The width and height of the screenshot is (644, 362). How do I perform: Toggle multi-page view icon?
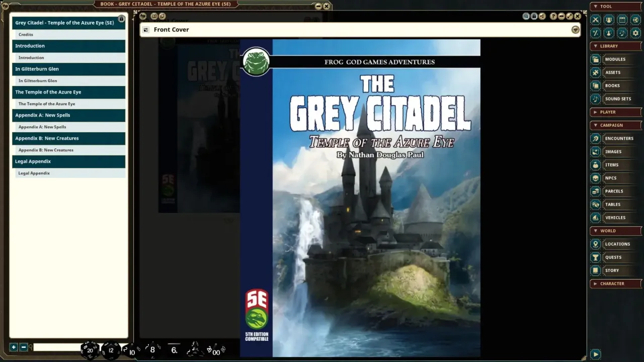pos(162,16)
